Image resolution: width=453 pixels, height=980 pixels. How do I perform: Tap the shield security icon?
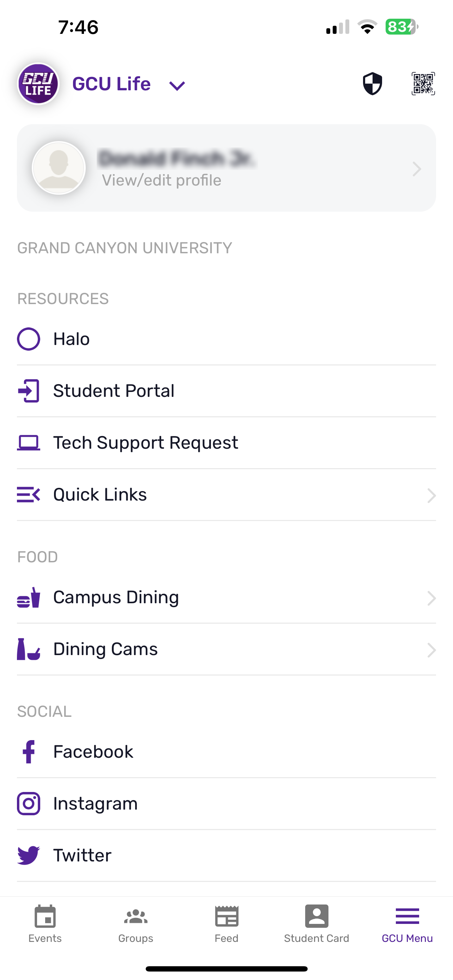pyautogui.click(x=372, y=84)
